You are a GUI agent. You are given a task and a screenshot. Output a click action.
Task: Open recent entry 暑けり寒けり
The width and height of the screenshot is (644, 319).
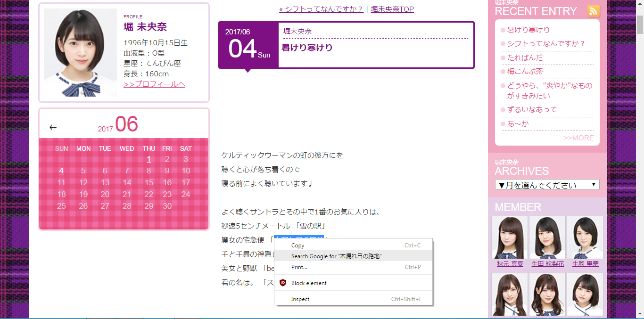pyautogui.click(x=528, y=30)
